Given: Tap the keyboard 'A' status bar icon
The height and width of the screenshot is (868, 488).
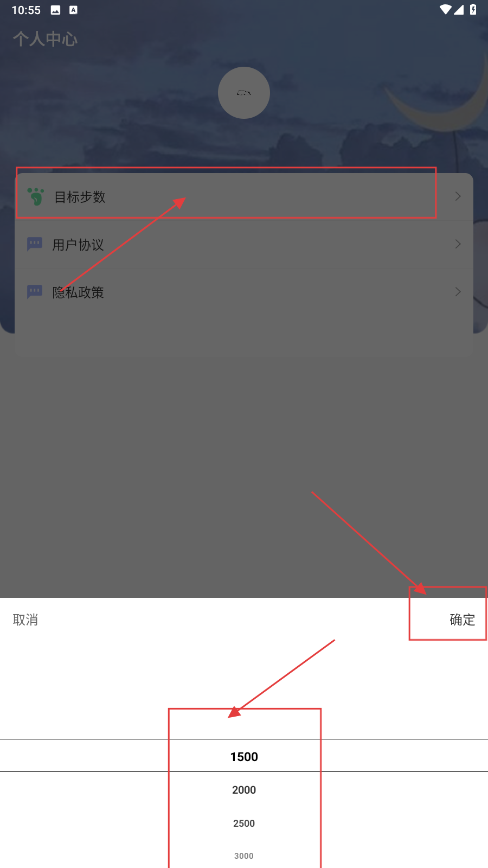Looking at the screenshot, I should (x=73, y=10).
